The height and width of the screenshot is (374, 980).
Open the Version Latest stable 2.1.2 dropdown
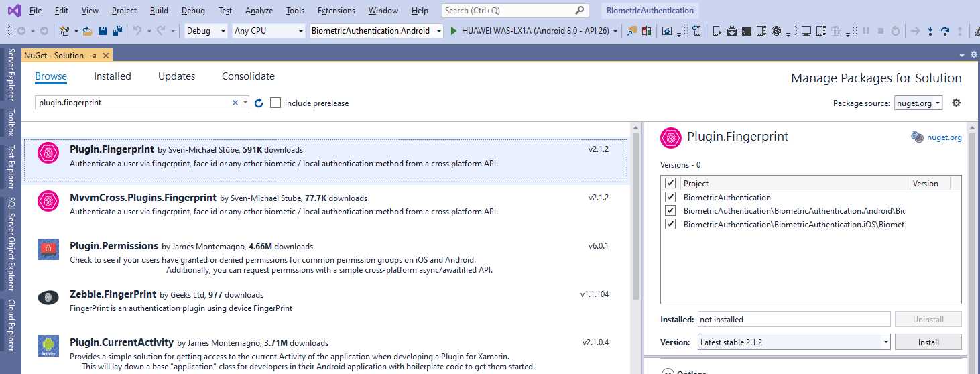click(794, 342)
